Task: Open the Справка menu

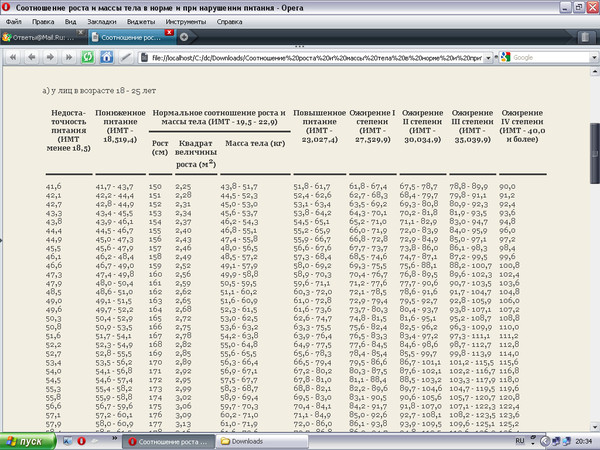Action: point(230,22)
